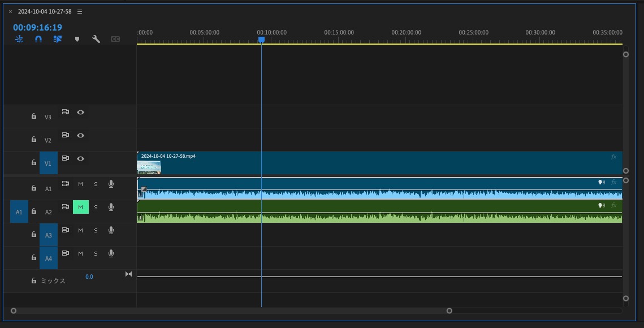Click the horizontal zoom scrollbar right handle
Screen dimensions: 644x328
point(449,310)
